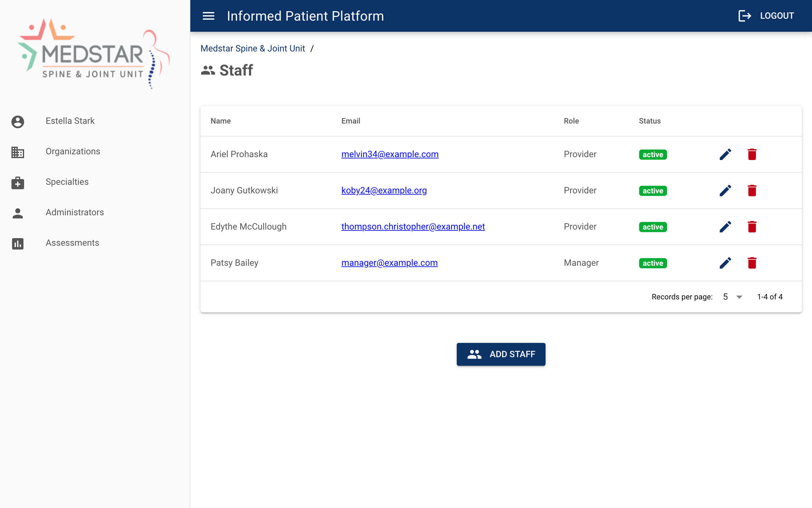Open the manager@example.com email link
The height and width of the screenshot is (508, 812).
tap(390, 263)
